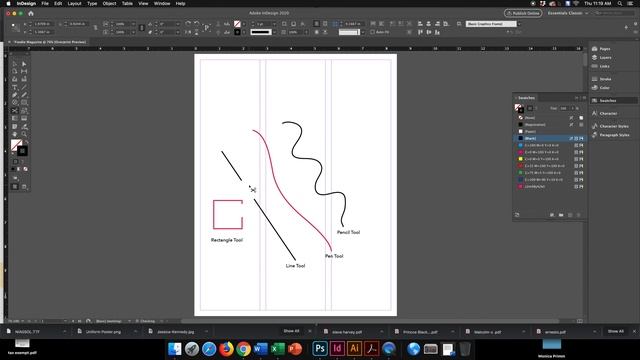The image size is (640, 360).
Task: Select the Swatches panel tab
Action: click(x=526, y=98)
